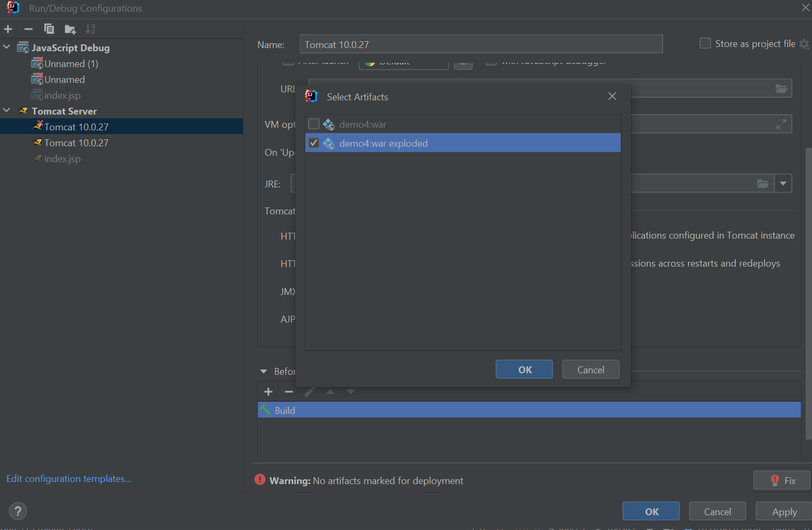812x530 pixels.
Task: Move before launch task up
Action: coord(330,392)
